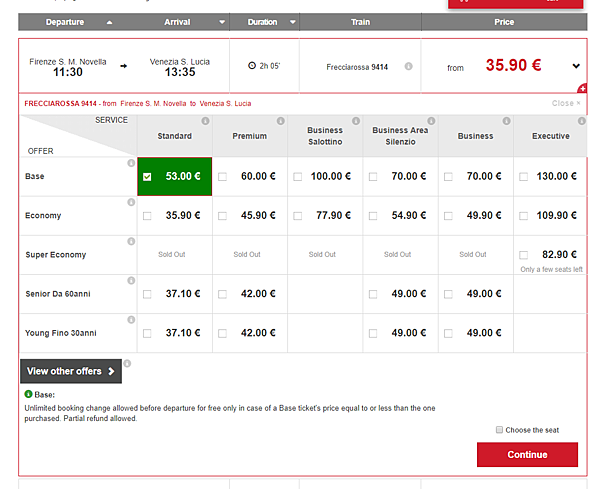This screenshot has height=489, width=600.
Task: Click the red 35.90 € from price
Action: click(514, 65)
